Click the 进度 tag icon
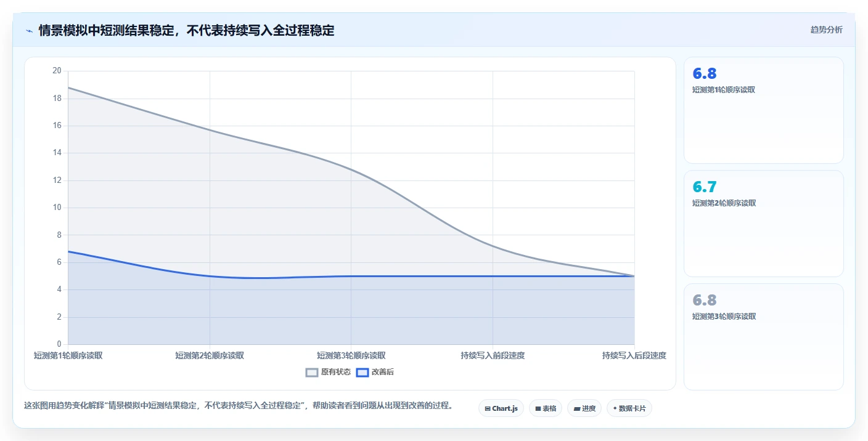 (576, 408)
